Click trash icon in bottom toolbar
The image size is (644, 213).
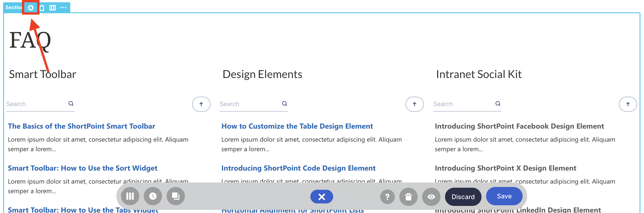pos(408,197)
